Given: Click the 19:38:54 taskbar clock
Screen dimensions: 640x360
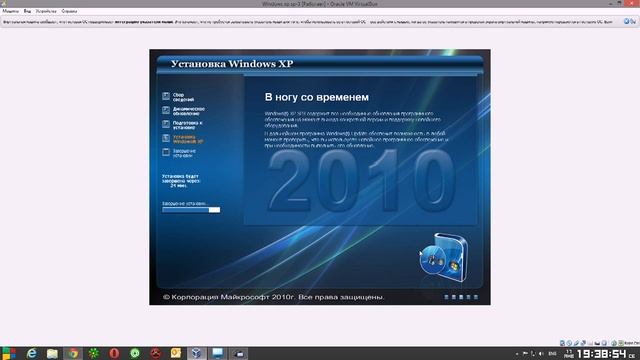Looking at the screenshot, I should click(x=602, y=353).
